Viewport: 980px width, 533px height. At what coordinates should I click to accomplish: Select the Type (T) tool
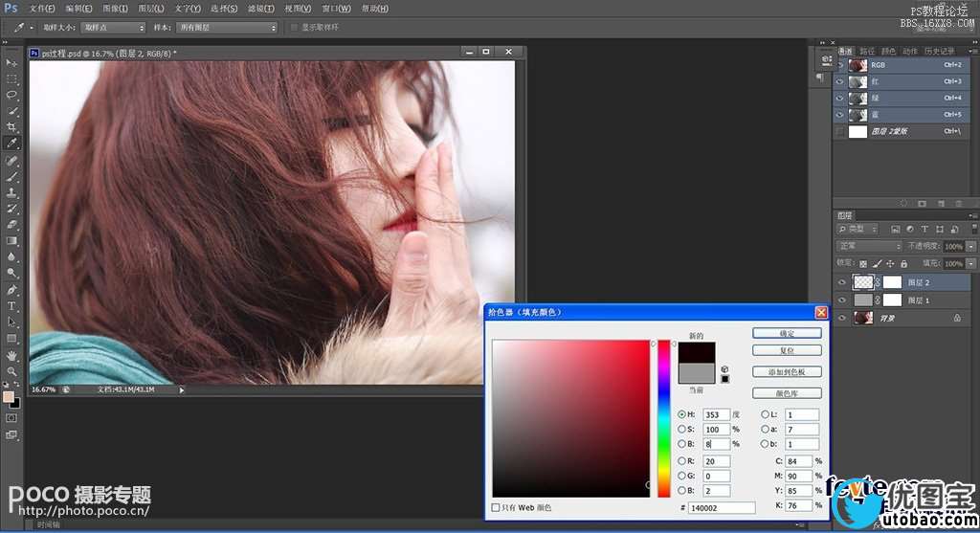click(12, 306)
